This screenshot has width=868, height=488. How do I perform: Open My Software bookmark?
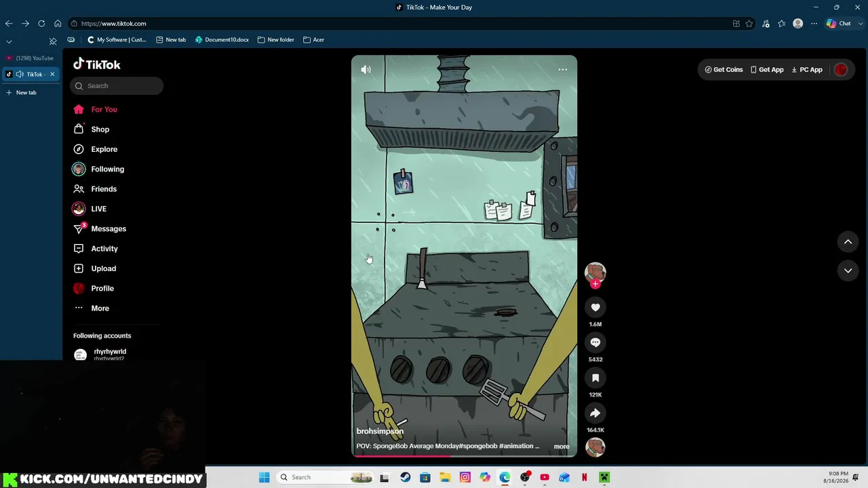(117, 40)
